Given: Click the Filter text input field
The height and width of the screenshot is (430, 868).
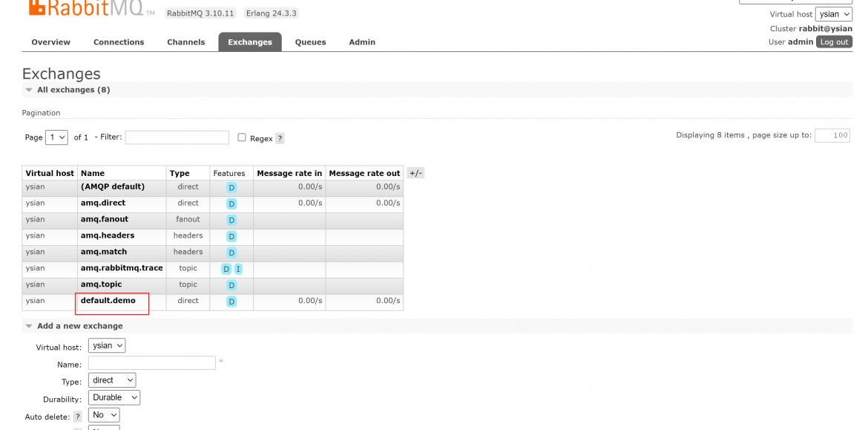Looking at the screenshot, I should point(177,137).
